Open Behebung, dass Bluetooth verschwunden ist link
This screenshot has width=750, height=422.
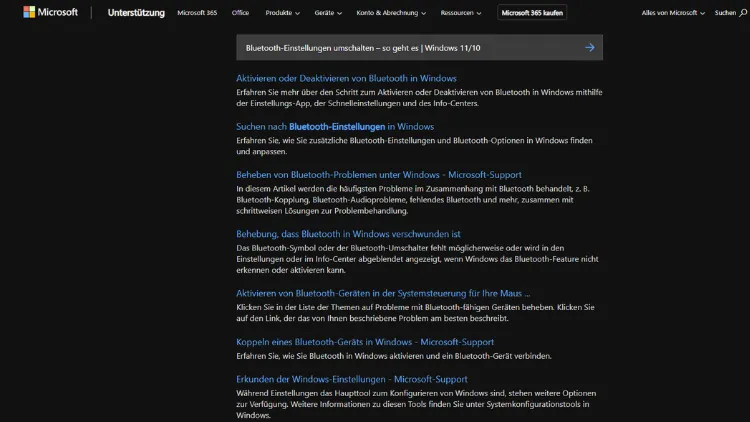pyautogui.click(x=348, y=234)
